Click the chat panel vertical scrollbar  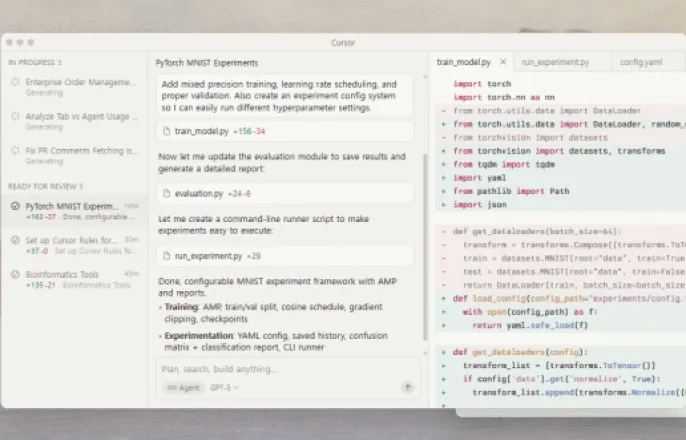click(x=424, y=247)
